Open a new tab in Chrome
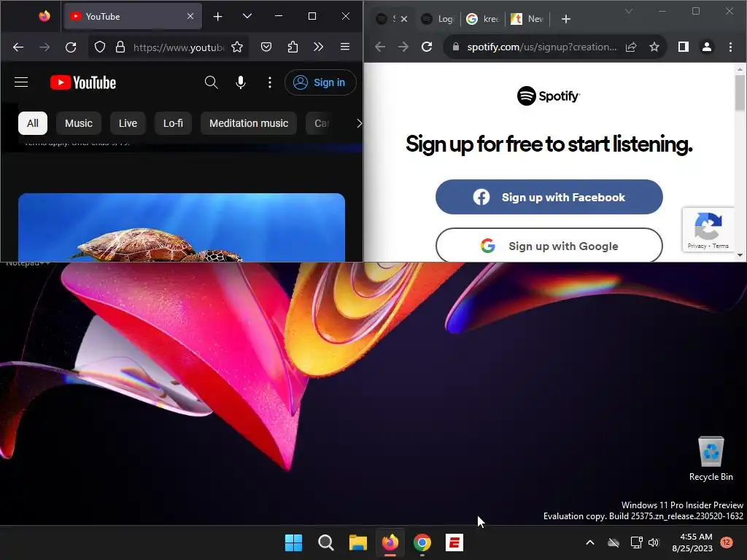This screenshot has width=747, height=560. pyautogui.click(x=565, y=19)
